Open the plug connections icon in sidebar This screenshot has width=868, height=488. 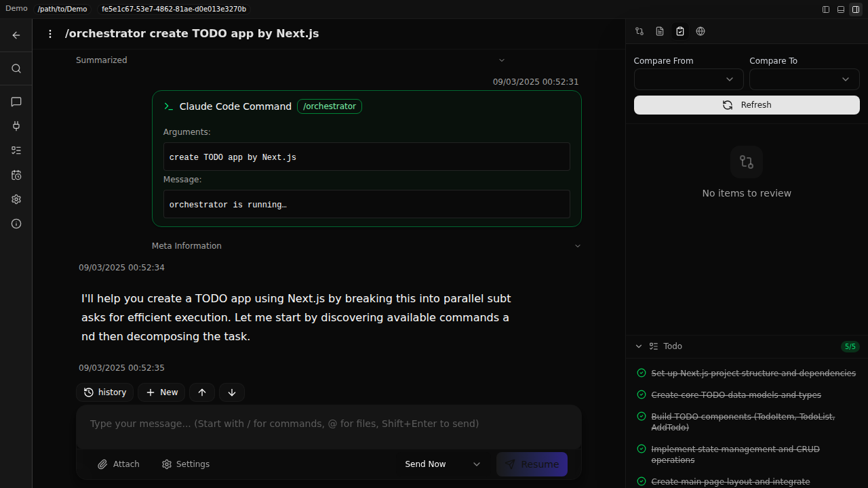click(16, 126)
